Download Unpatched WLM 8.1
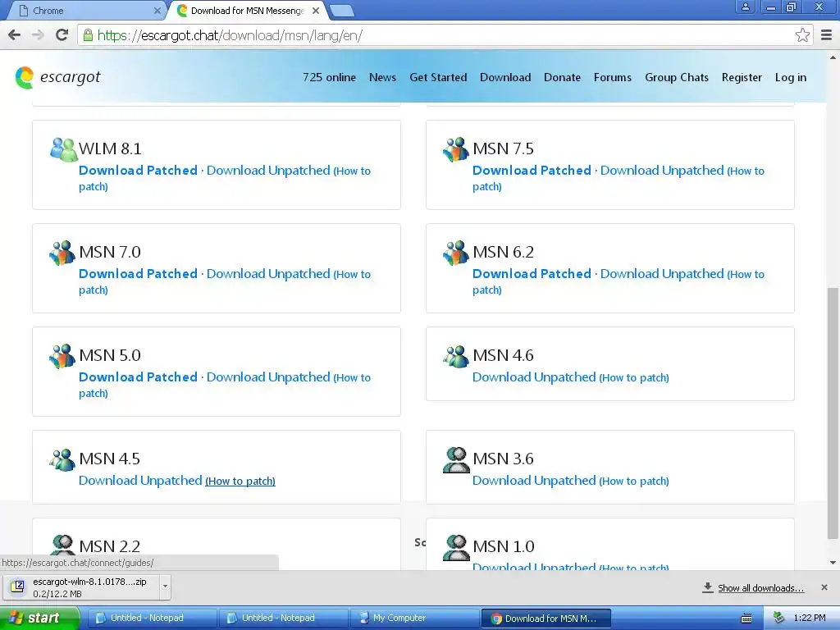The height and width of the screenshot is (630, 840). pos(268,171)
